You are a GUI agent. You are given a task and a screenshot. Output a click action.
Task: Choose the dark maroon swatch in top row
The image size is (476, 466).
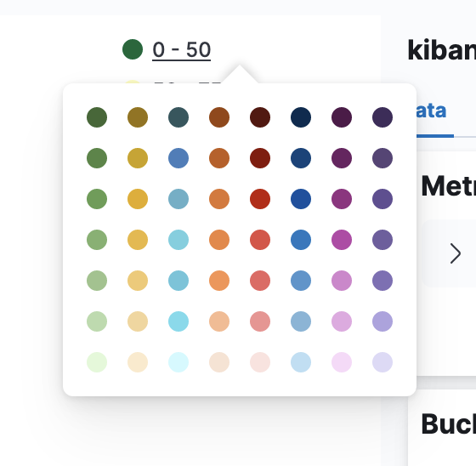(x=260, y=117)
